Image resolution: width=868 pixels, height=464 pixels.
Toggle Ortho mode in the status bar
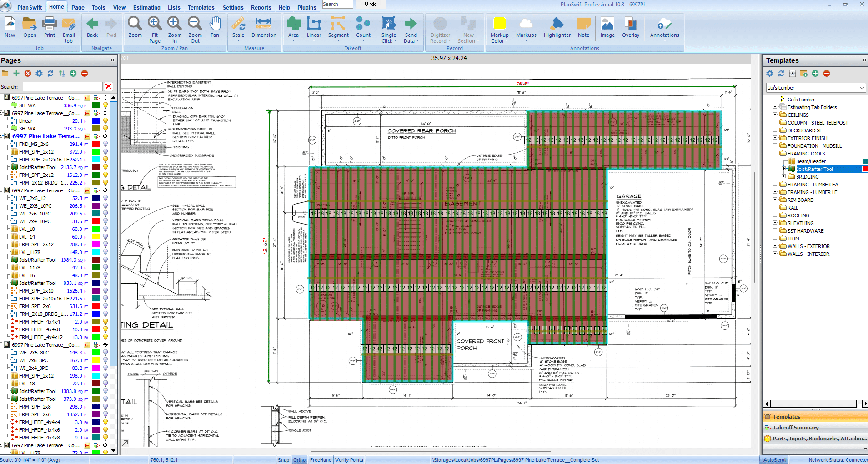[299, 460]
